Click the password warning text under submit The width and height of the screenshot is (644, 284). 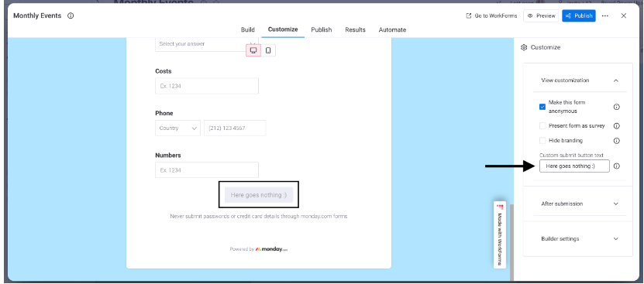click(259, 216)
